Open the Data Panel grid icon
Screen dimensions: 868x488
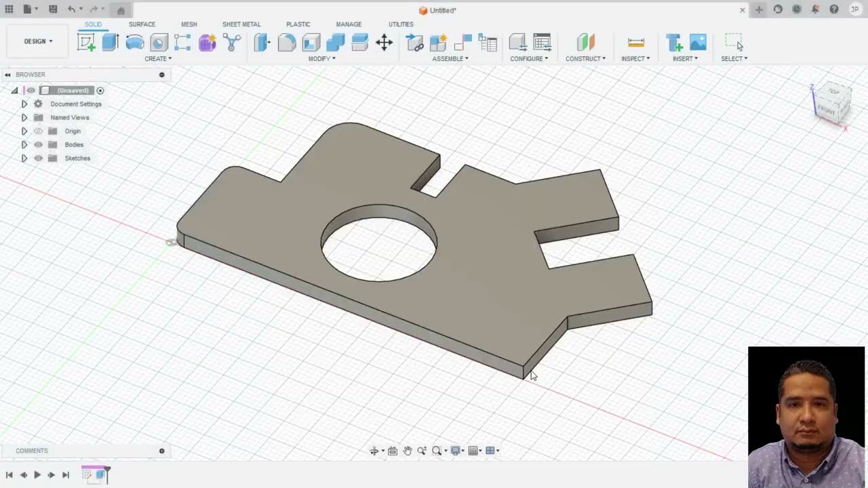(9, 9)
